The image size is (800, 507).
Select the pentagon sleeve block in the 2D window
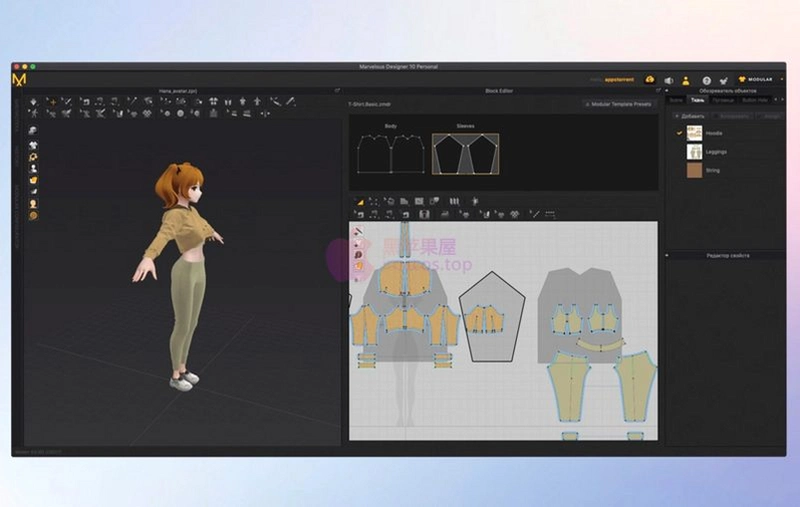point(492,316)
